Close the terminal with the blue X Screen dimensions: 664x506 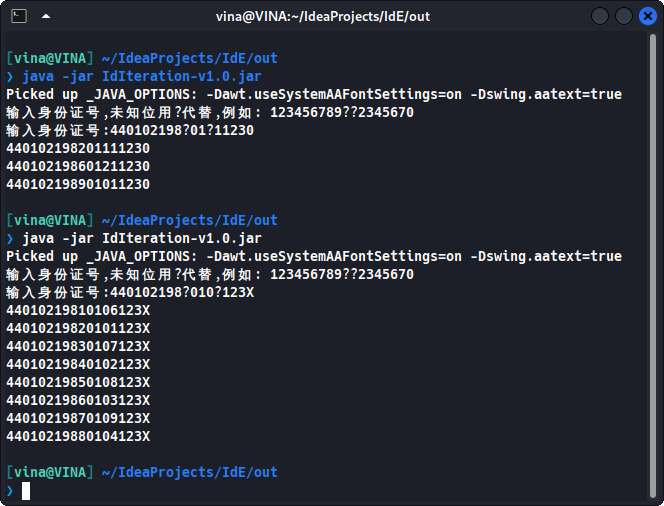tap(647, 17)
